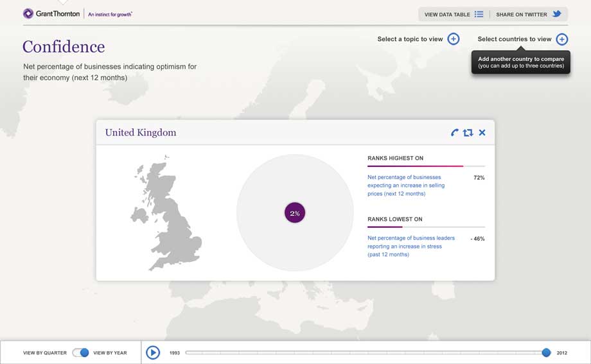Expand the Select a topic plus button
This screenshot has height=364, width=591.
pyautogui.click(x=454, y=39)
